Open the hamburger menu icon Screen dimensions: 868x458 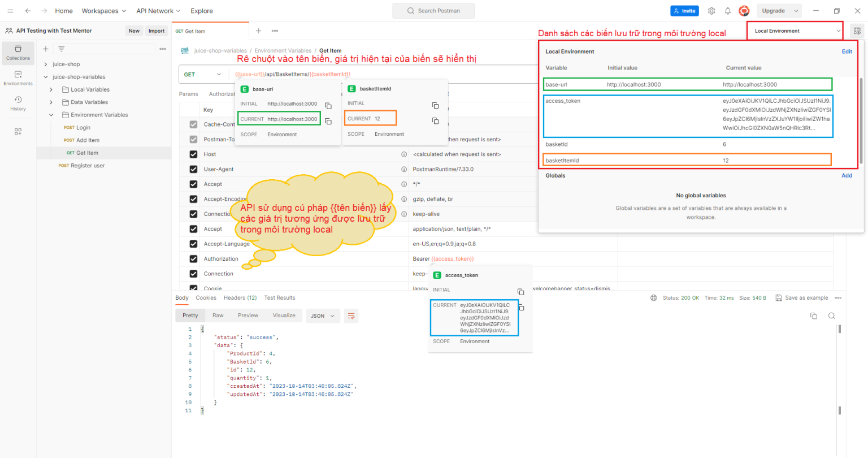(10, 11)
